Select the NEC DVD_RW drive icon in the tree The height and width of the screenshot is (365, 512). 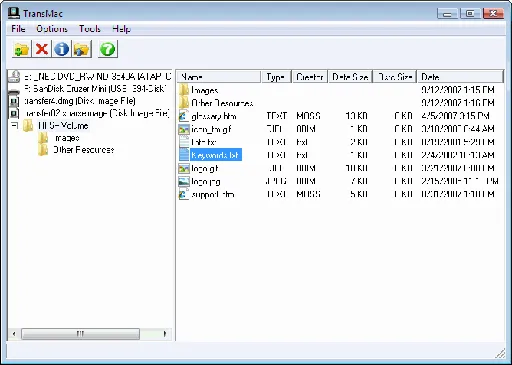click(14, 76)
